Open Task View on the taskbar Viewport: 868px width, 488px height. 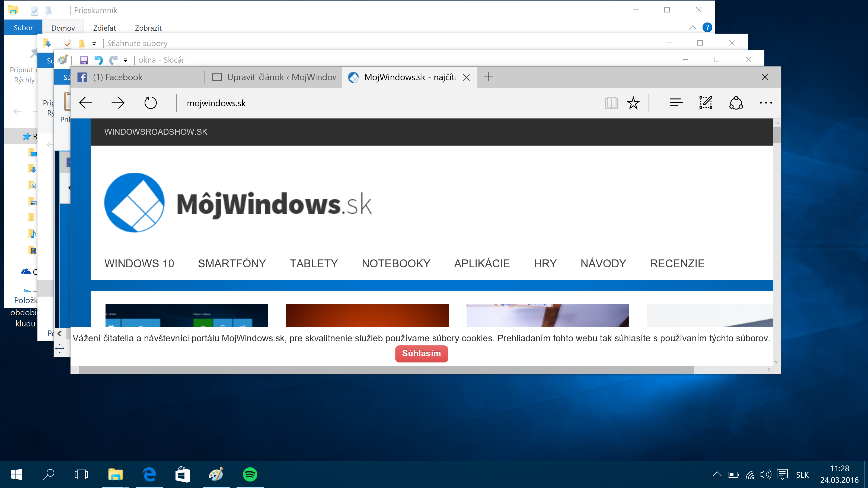[x=81, y=474]
